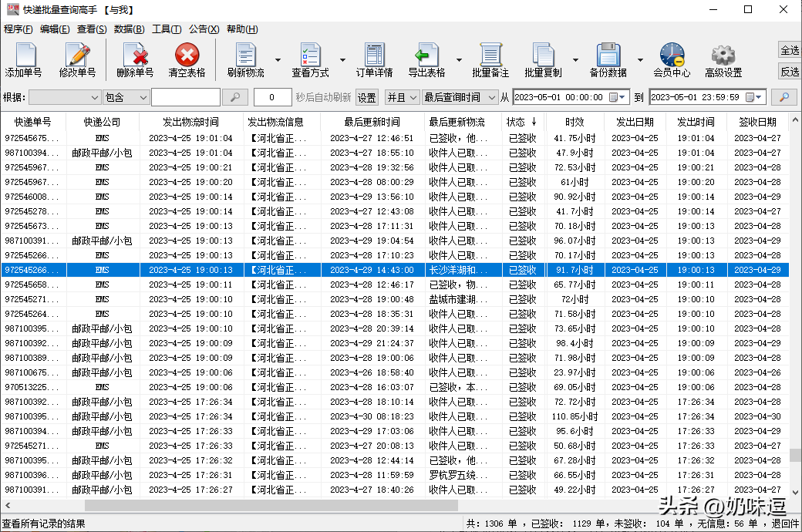Click the 设置 auto-refresh button
Viewport: 802px width, 532px height.
tap(367, 98)
